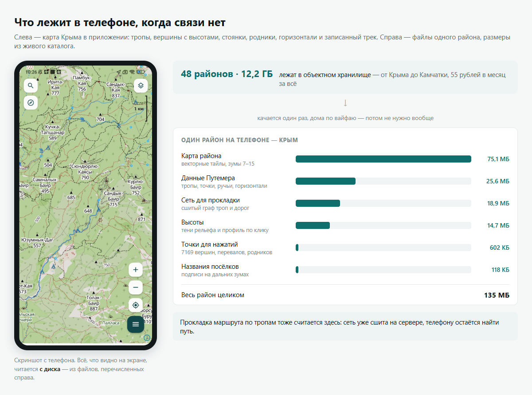Click the Высоты size bar
This screenshot has height=395, width=532.
(x=383, y=225)
